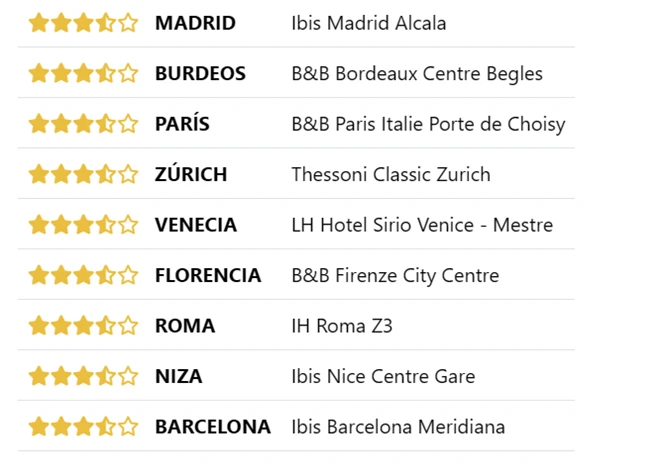The width and height of the screenshot is (668, 476).
Task: Click the star rating beside París
Action: (83, 124)
